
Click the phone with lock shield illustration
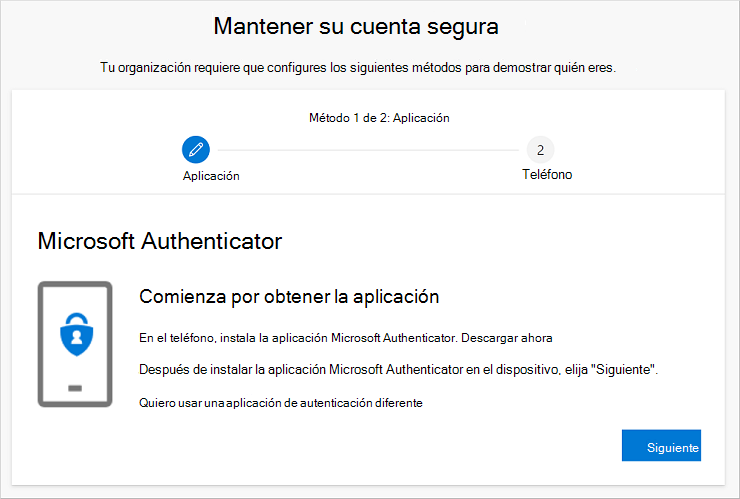click(75, 344)
